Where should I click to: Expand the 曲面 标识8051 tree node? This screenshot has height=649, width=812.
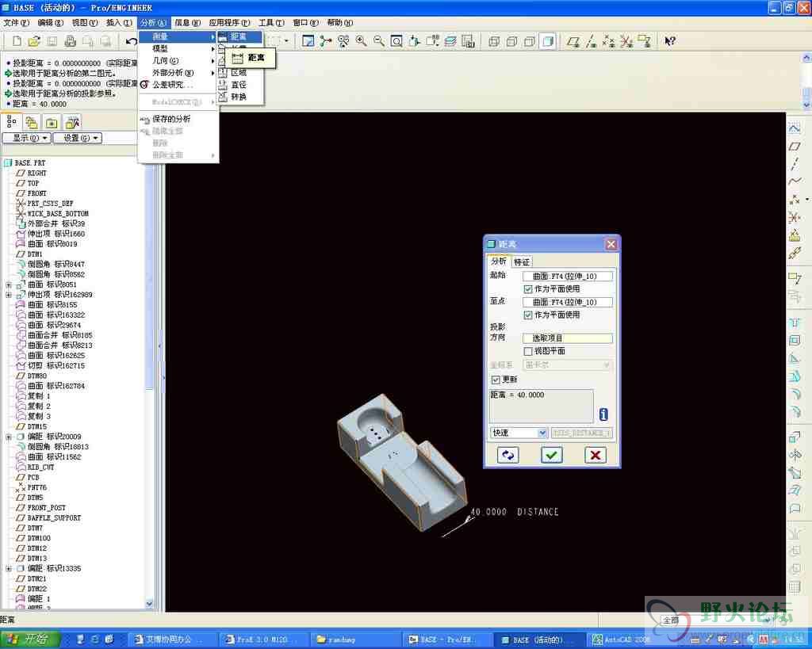[9, 284]
